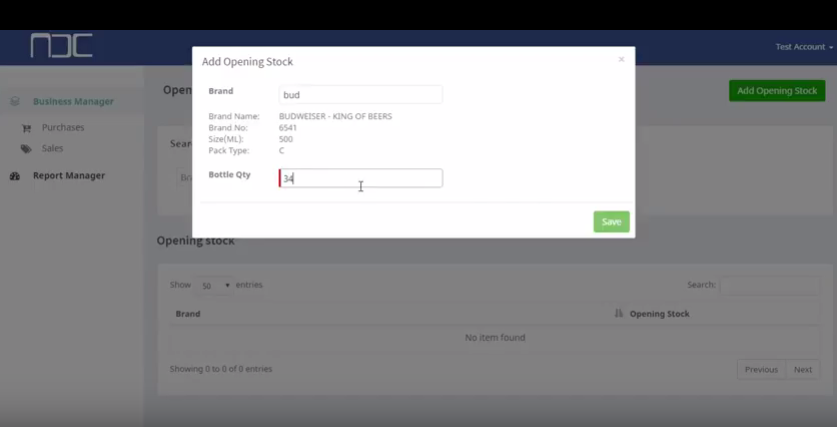
Task: Click the Brand input containing 'bud'
Action: [360, 94]
